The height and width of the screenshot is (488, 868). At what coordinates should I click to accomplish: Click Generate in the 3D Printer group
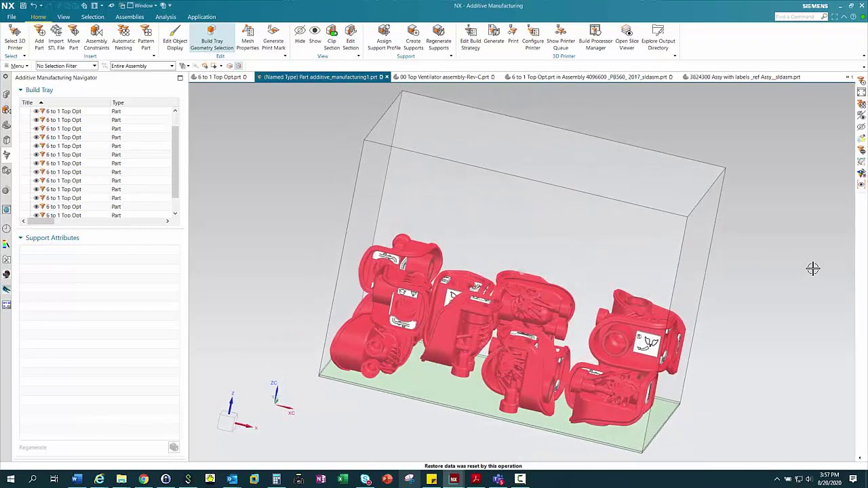pos(494,34)
